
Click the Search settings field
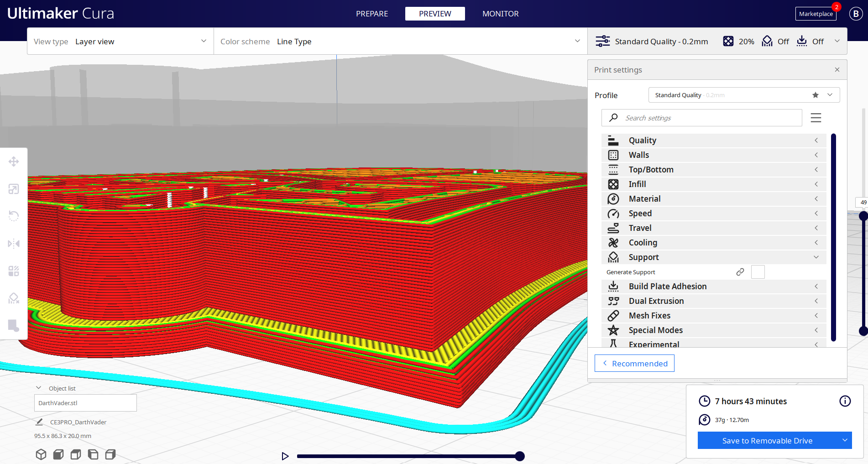click(702, 118)
